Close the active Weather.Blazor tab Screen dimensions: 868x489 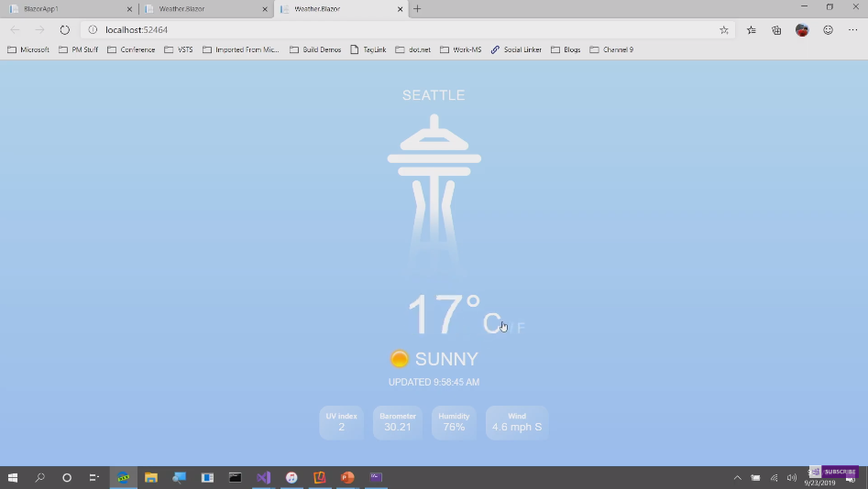[401, 9]
